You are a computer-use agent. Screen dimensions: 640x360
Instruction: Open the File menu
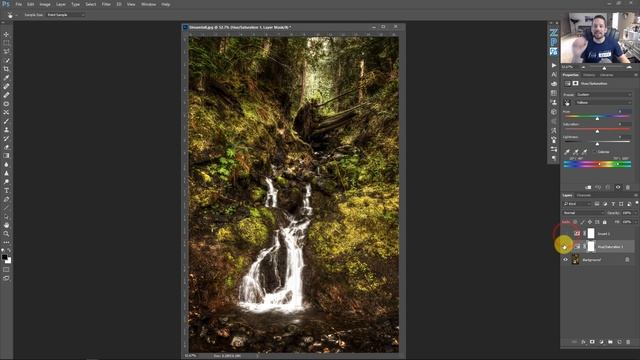point(18,4)
